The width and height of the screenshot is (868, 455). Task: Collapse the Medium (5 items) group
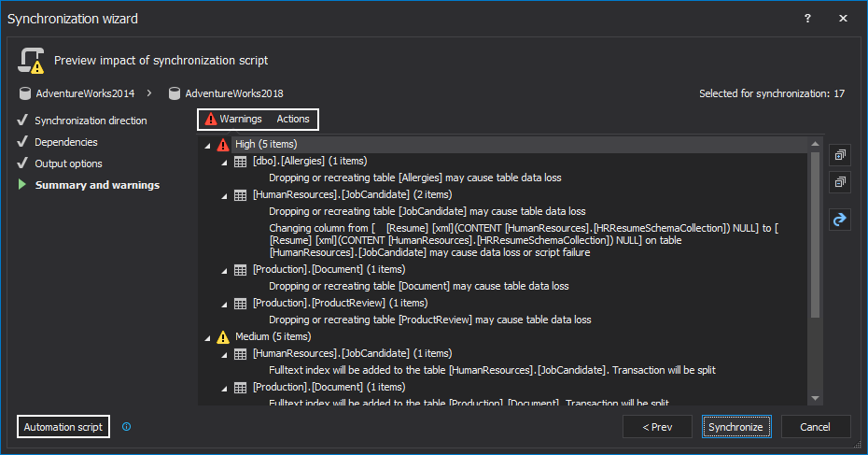point(207,336)
